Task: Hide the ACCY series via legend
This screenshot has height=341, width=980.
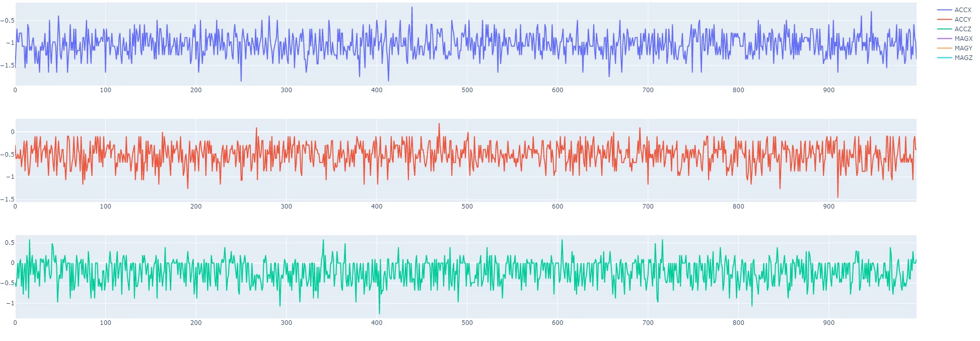Action: (954, 20)
